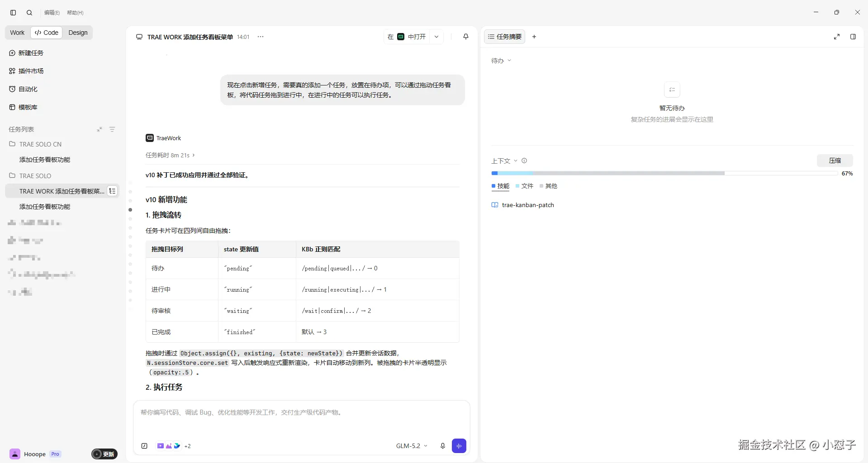Click the 压缩 compress button

coord(835,161)
